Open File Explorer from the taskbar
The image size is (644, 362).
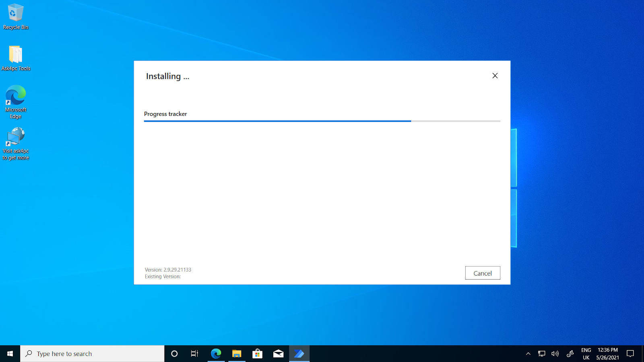pos(237,354)
